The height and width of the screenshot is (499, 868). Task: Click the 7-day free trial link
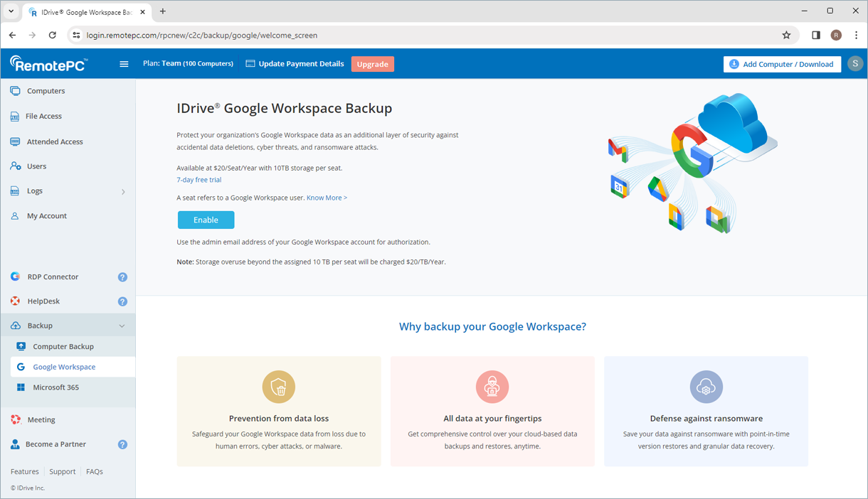pyautogui.click(x=199, y=180)
